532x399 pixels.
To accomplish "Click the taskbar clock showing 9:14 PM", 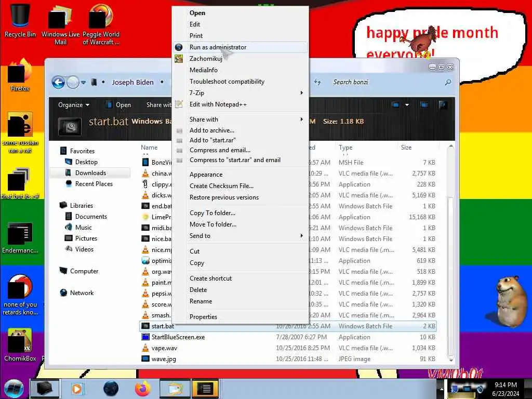I will point(506,389).
